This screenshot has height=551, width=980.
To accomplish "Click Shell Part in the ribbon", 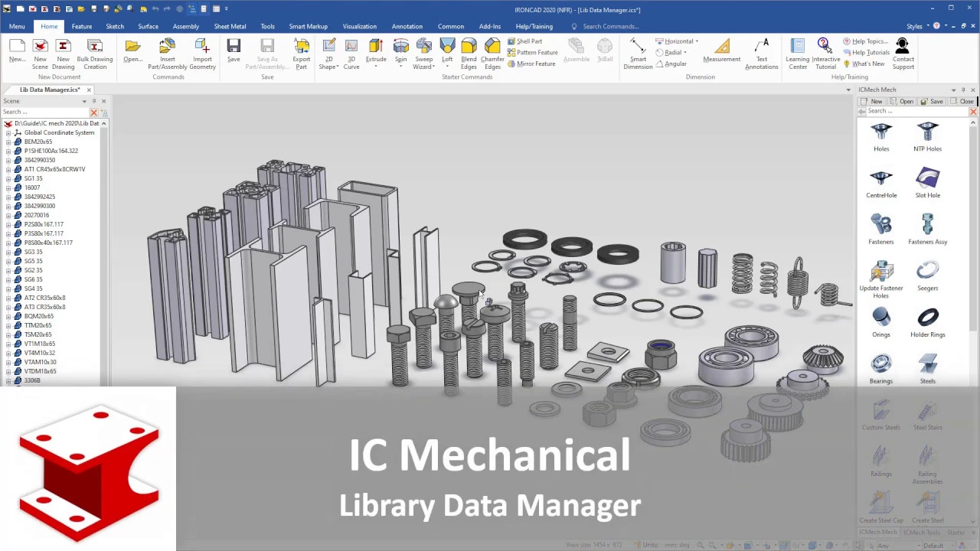I will 524,41.
